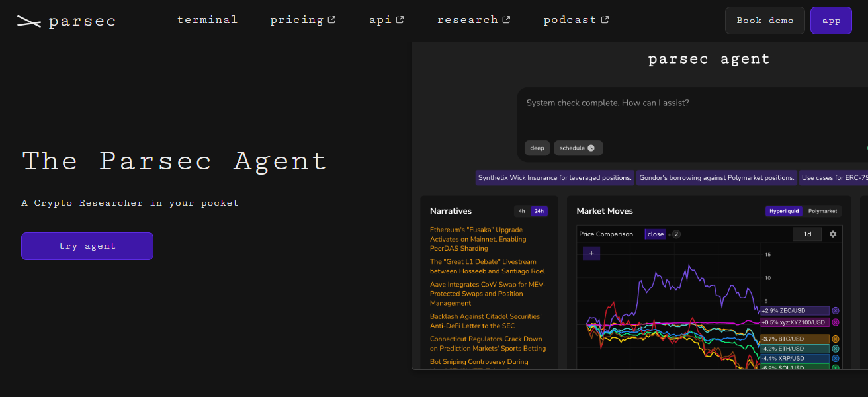This screenshot has width=868, height=397.
Task: Remove xyz:XYZ100/USD series with its X icon
Action: 836,322
